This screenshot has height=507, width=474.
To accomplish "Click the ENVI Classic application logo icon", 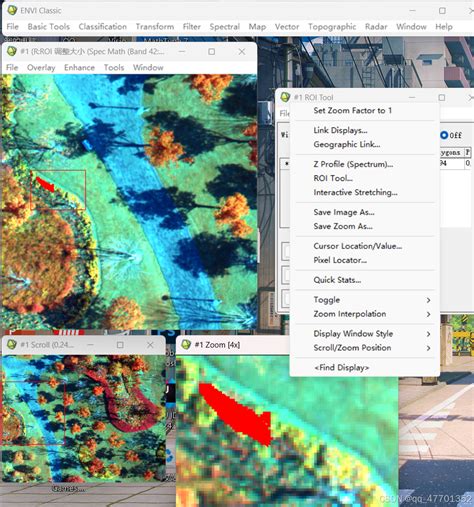I will point(12,10).
